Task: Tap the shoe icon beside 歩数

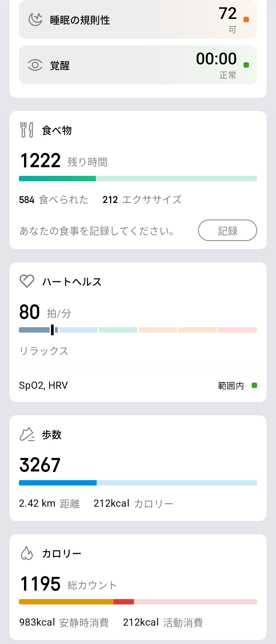Action: tap(27, 434)
